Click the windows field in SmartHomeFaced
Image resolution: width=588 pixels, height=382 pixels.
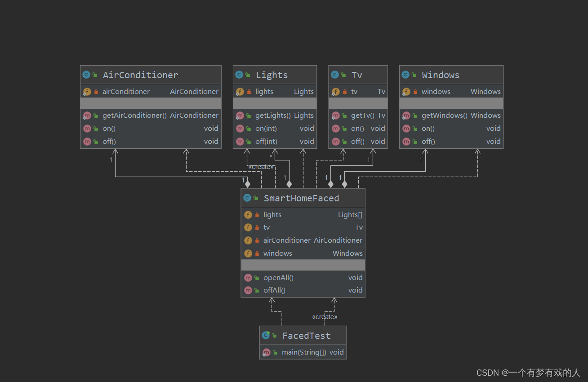[303, 253]
